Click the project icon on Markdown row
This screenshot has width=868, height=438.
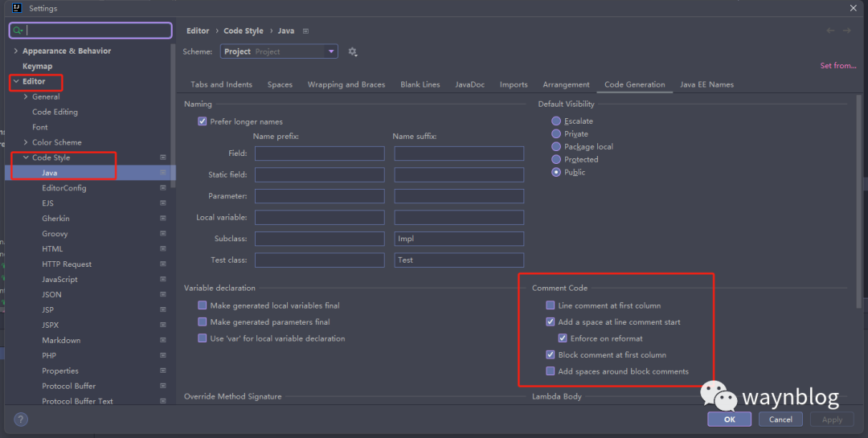tap(162, 340)
